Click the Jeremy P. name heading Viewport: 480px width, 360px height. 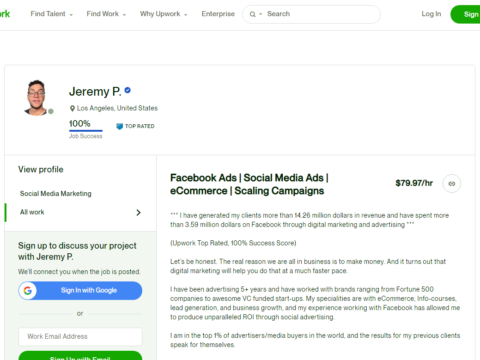(x=95, y=91)
